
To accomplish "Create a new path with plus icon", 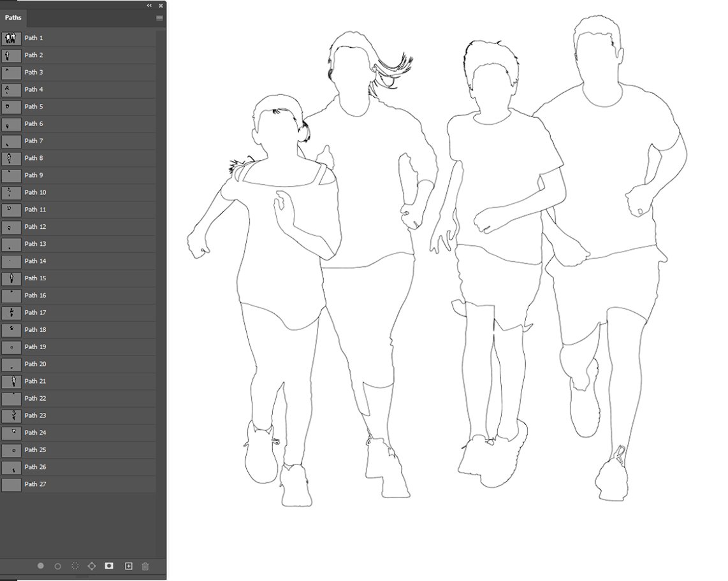I will coord(128,566).
